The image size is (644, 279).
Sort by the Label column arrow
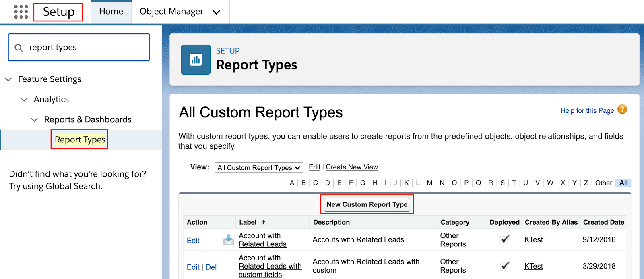[x=263, y=222]
